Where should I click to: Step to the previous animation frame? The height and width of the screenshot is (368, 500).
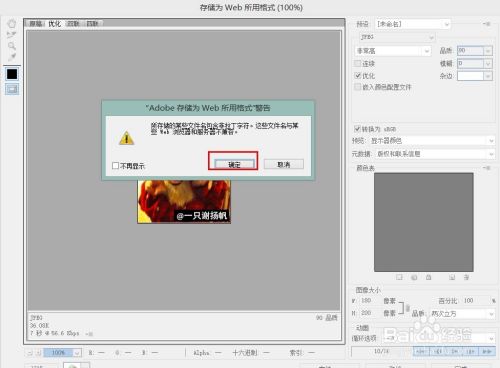(438, 351)
